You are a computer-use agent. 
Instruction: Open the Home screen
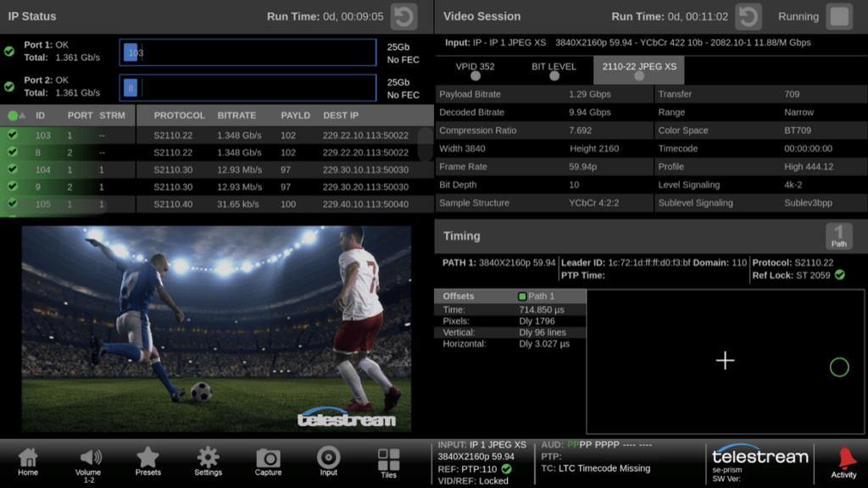click(28, 462)
